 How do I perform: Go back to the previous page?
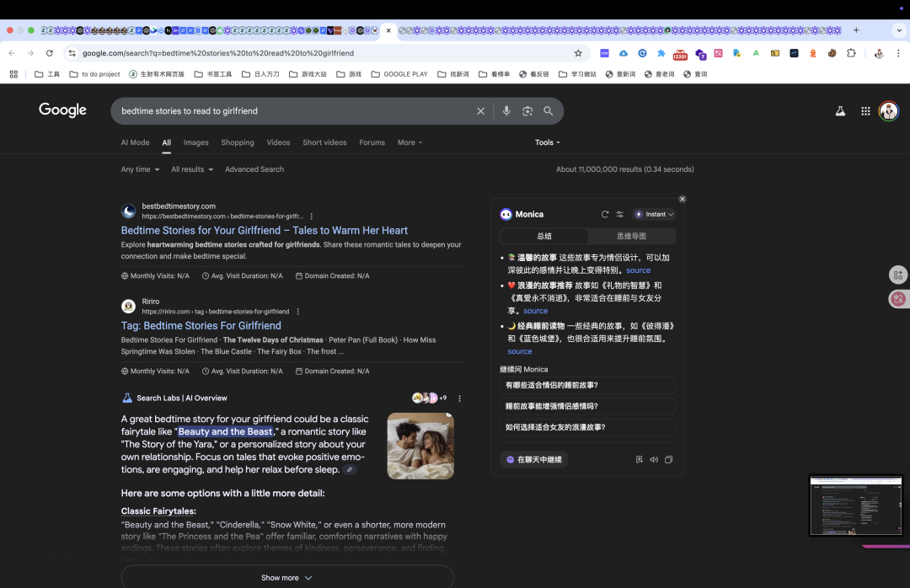point(12,53)
